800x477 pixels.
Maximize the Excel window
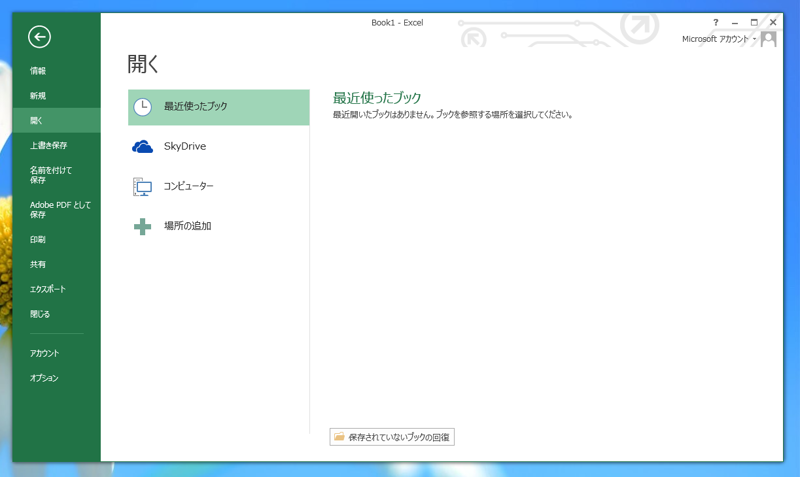click(754, 22)
